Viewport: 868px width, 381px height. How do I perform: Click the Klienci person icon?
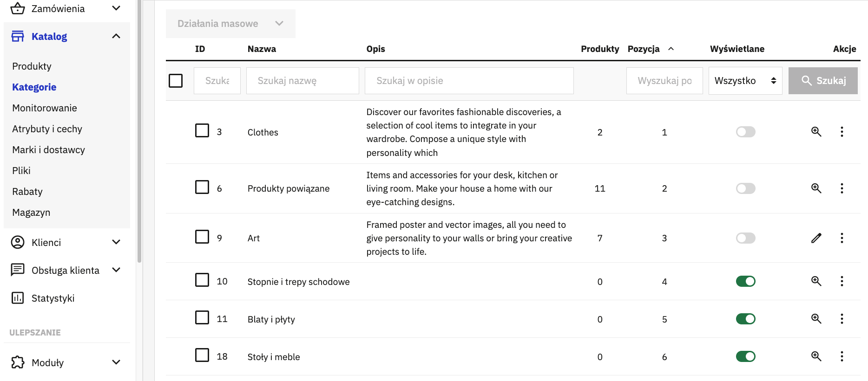[x=18, y=242]
